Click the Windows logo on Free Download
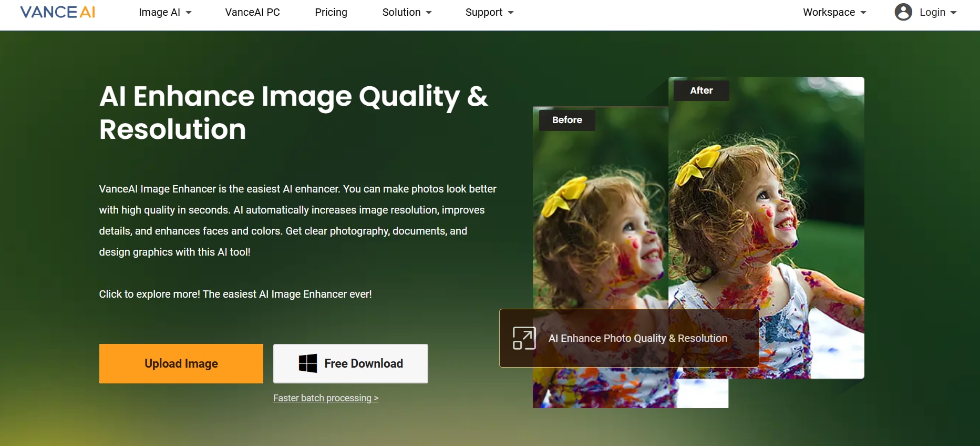 (x=308, y=363)
